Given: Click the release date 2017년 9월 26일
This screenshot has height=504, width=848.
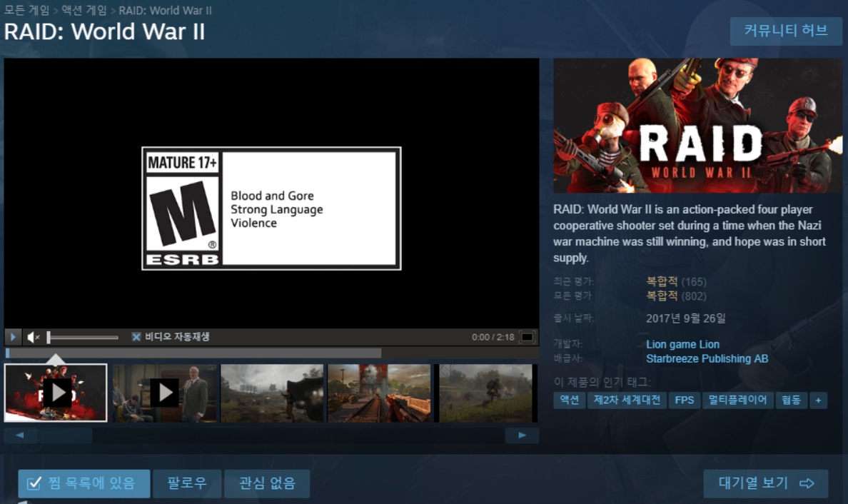Looking at the screenshot, I should coord(686,318).
